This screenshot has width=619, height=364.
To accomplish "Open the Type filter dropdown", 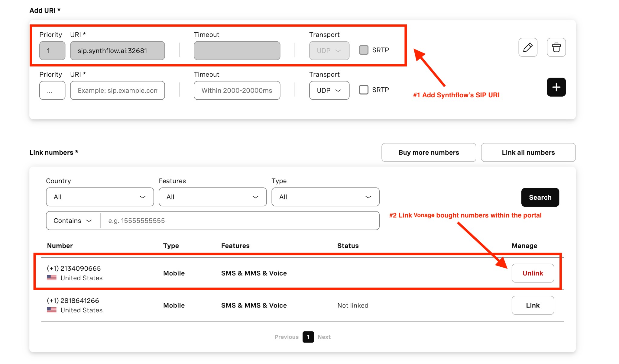I will pyautogui.click(x=325, y=197).
